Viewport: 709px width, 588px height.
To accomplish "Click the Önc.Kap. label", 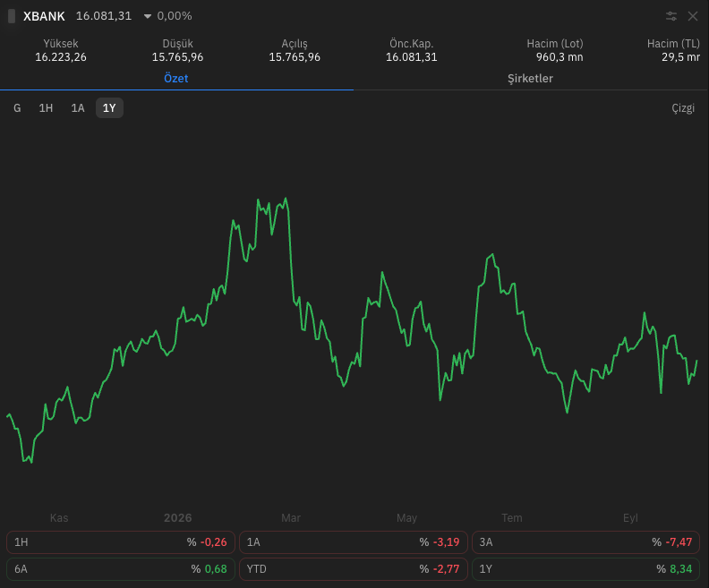I will tap(412, 44).
